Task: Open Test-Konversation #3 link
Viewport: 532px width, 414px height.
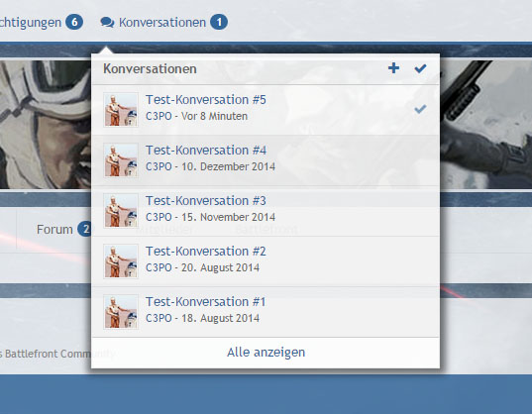Action: (x=206, y=201)
